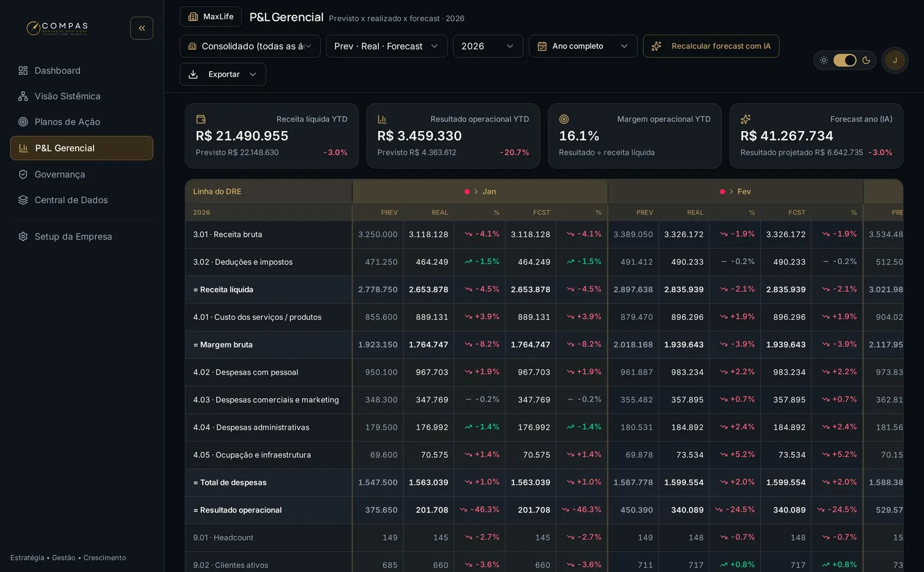Open Visão Sistêmica via its hierarchy icon

23,96
